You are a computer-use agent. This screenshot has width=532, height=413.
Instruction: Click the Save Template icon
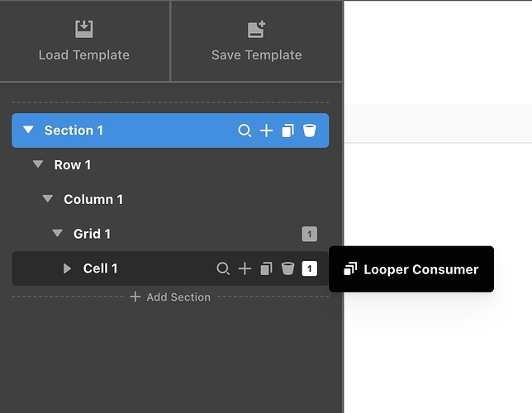click(x=257, y=29)
